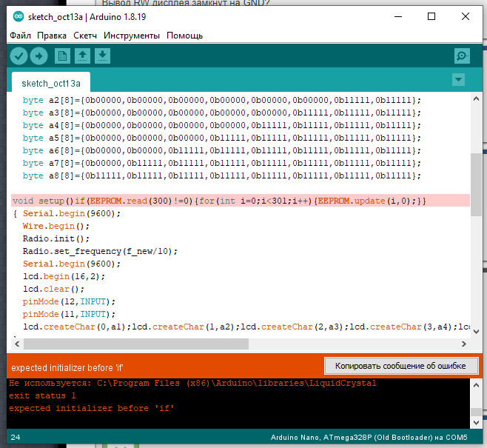The width and height of the screenshot is (487, 448).
Task: Upload the sketch with the arrow button
Action: click(38, 56)
